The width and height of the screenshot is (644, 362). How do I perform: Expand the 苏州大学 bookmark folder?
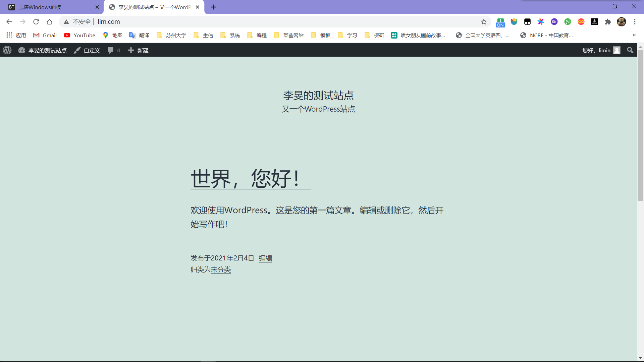[171, 35]
